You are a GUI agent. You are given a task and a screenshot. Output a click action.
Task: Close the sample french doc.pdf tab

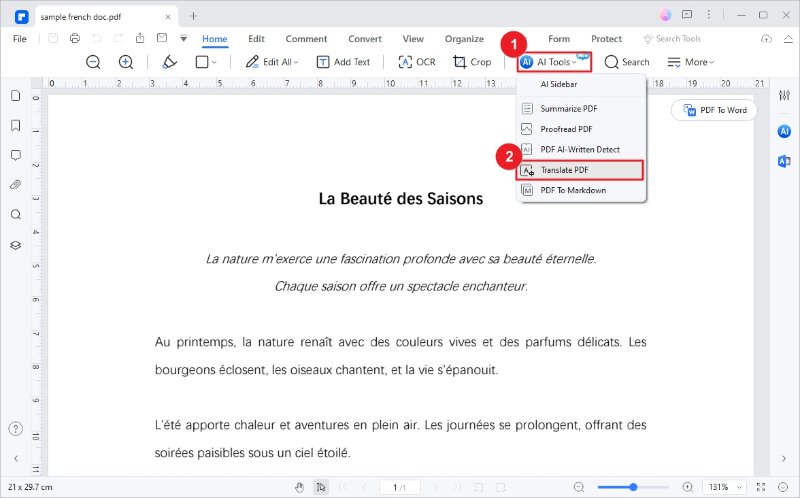coord(168,17)
